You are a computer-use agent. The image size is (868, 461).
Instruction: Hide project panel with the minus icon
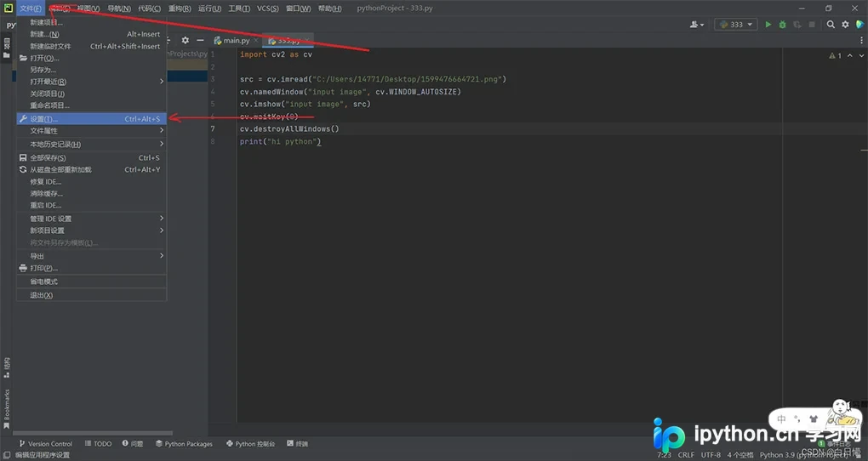(200, 40)
